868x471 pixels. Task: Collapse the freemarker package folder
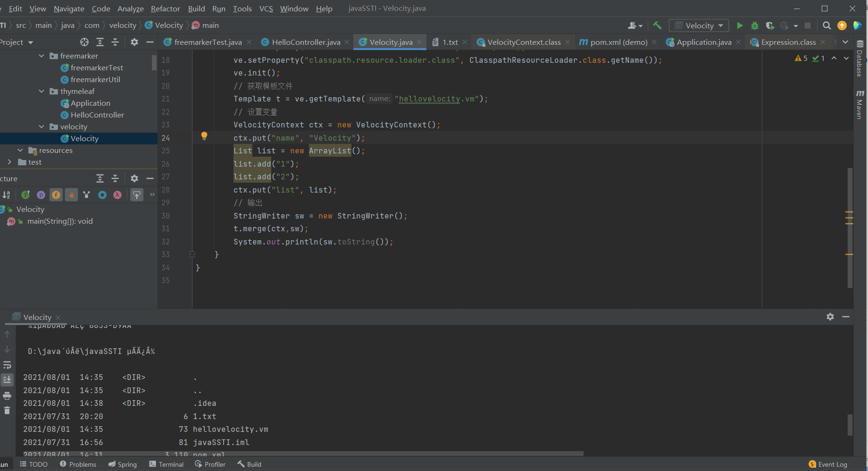42,56
